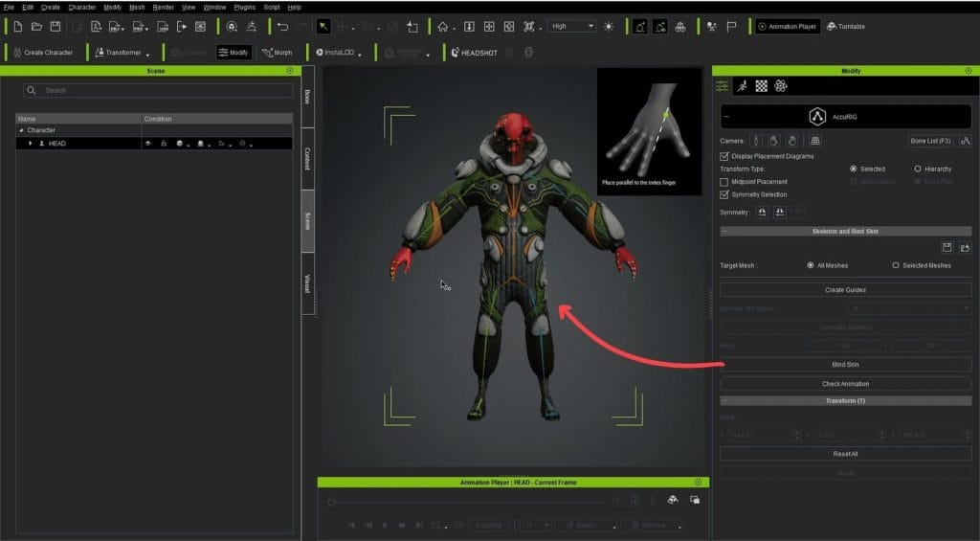Open the Turntable view

pyautogui.click(x=848, y=27)
